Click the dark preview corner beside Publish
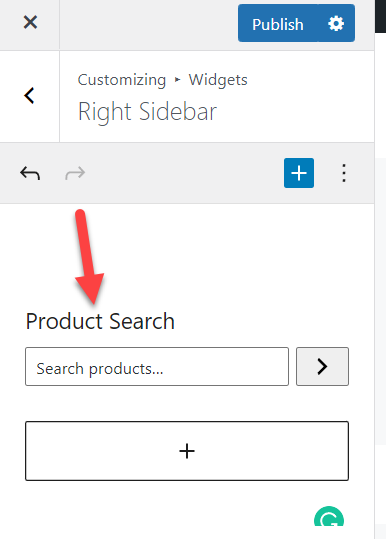This screenshot has width=386, height=539. click(381, 16)
